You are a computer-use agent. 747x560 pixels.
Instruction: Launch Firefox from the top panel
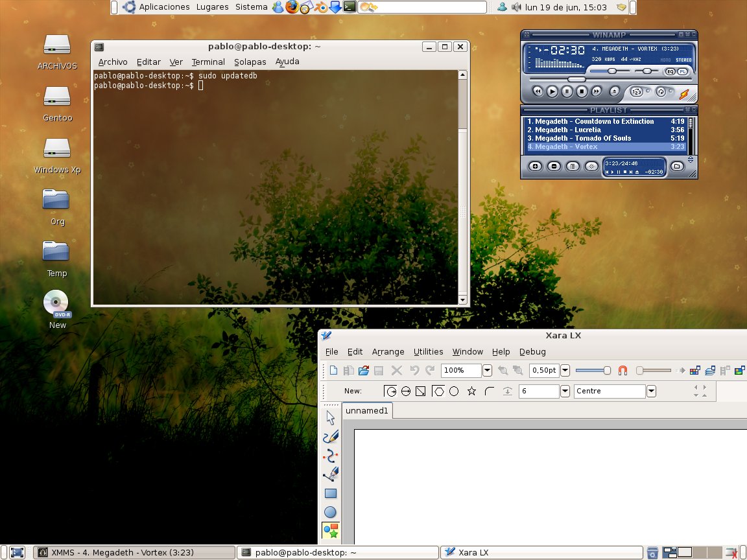tap(292, 7)
